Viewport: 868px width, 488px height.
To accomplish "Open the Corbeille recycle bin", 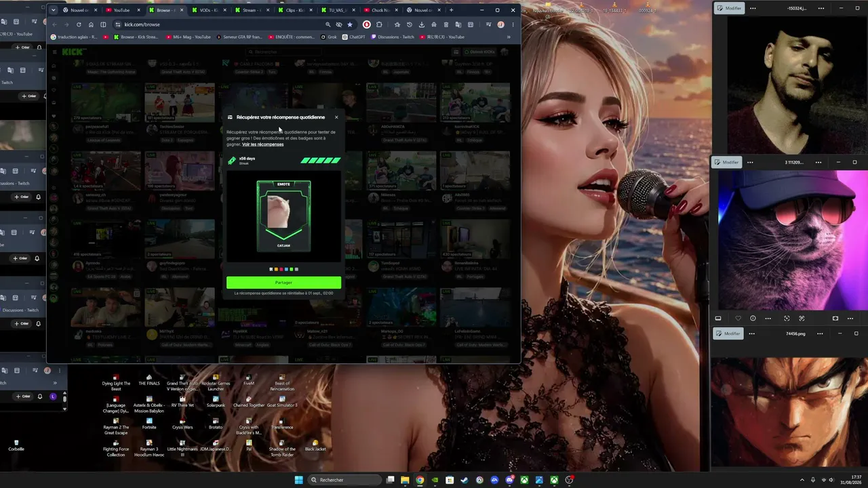I will click(16, 445).
